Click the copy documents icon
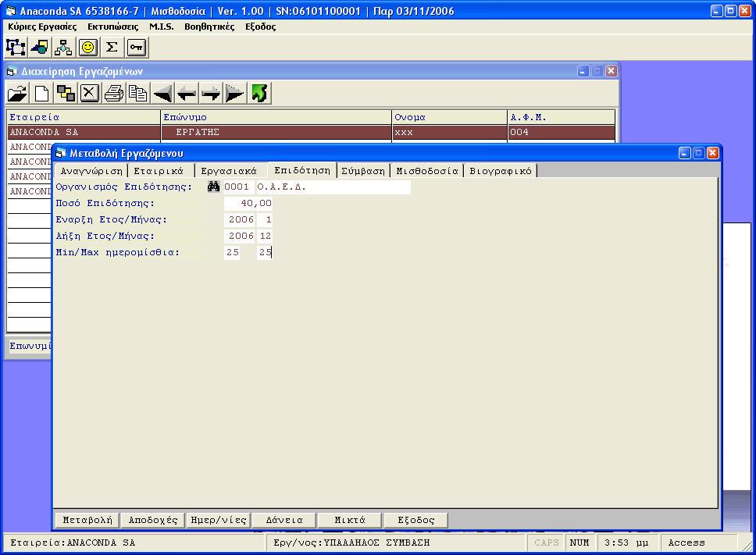The image size is (756, 555). click(x=138, y=93)
